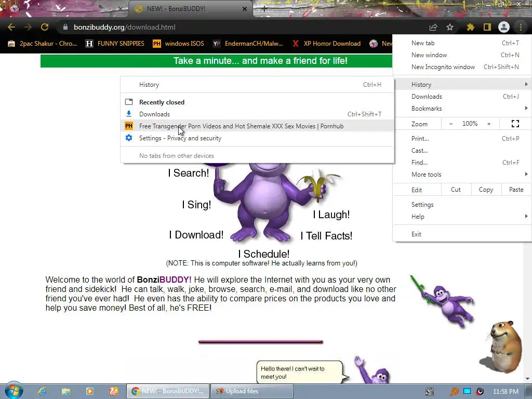Click the fullscreen icon in Zoom row
Screen dimensions: 532x399
click(x=515, y=124)
